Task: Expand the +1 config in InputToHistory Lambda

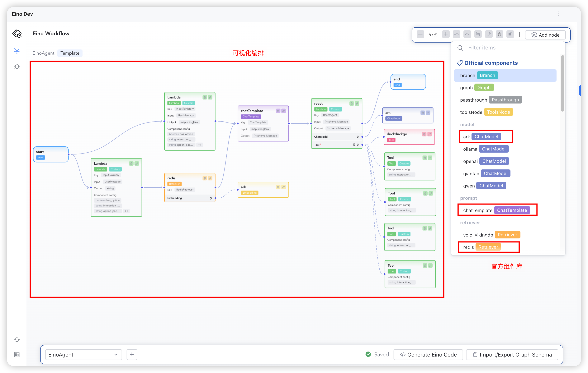Action: click(x=200, y=145)
